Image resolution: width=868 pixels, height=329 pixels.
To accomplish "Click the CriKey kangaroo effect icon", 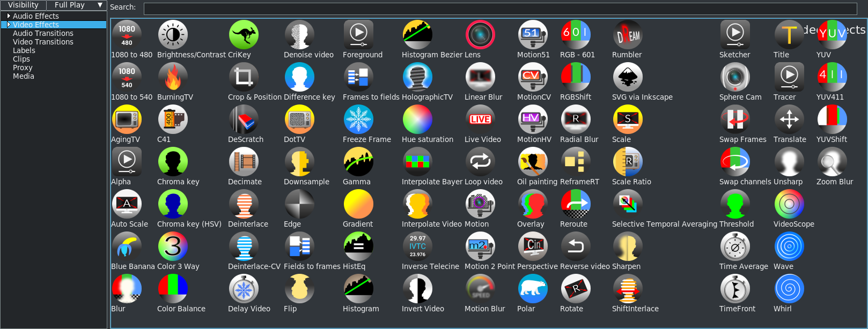I will (x=244, y=35).
